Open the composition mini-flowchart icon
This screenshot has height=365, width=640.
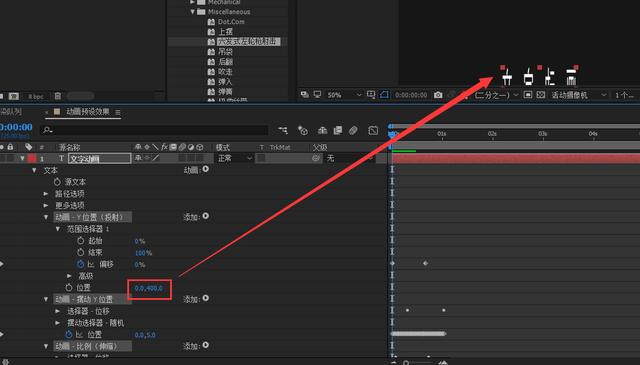click(x=283, y=130)
